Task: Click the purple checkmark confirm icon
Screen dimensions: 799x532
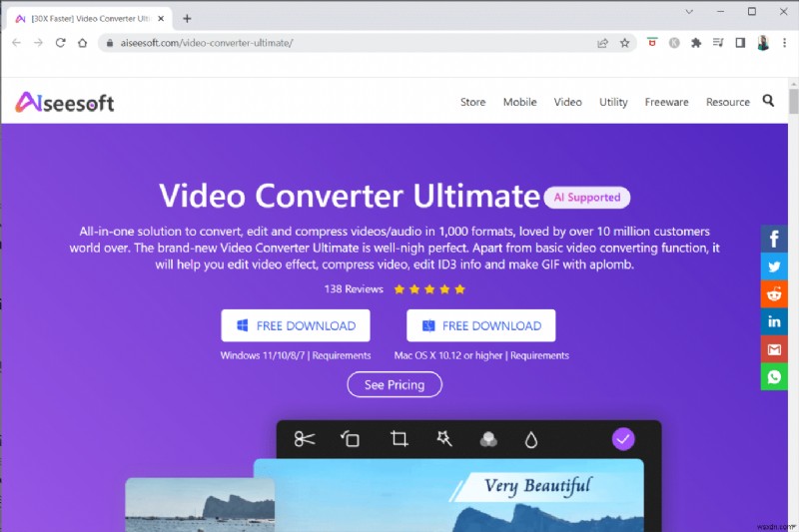Action: point(623,439)
